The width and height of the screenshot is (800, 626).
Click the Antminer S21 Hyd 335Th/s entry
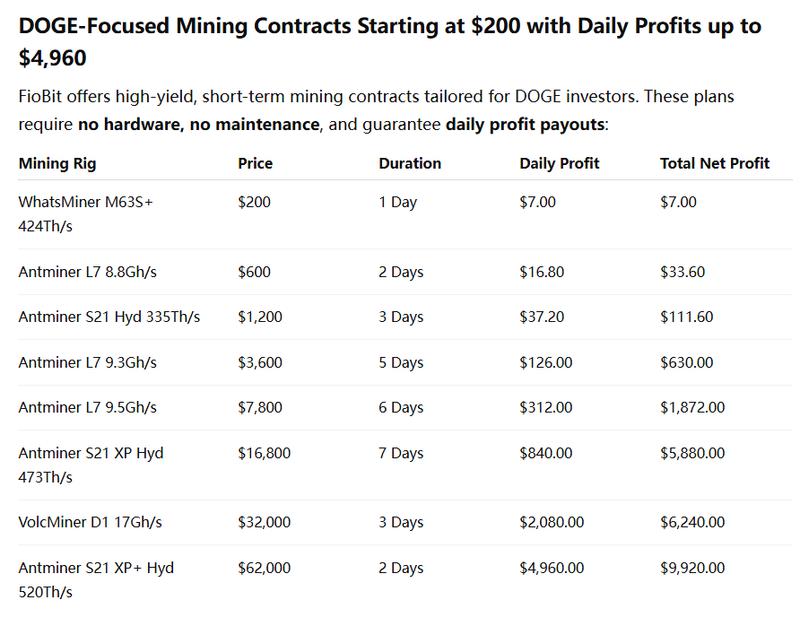[109, 316]
